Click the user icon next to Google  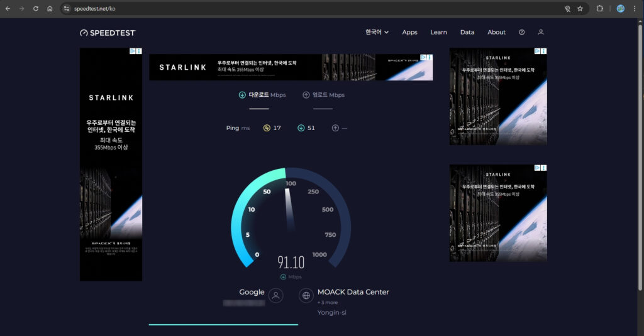(276, 295)
